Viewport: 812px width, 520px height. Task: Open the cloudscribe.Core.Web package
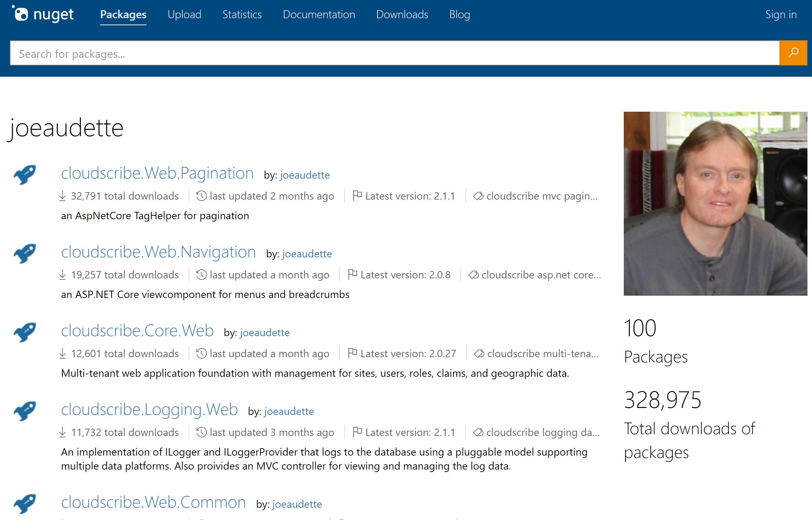137,331
